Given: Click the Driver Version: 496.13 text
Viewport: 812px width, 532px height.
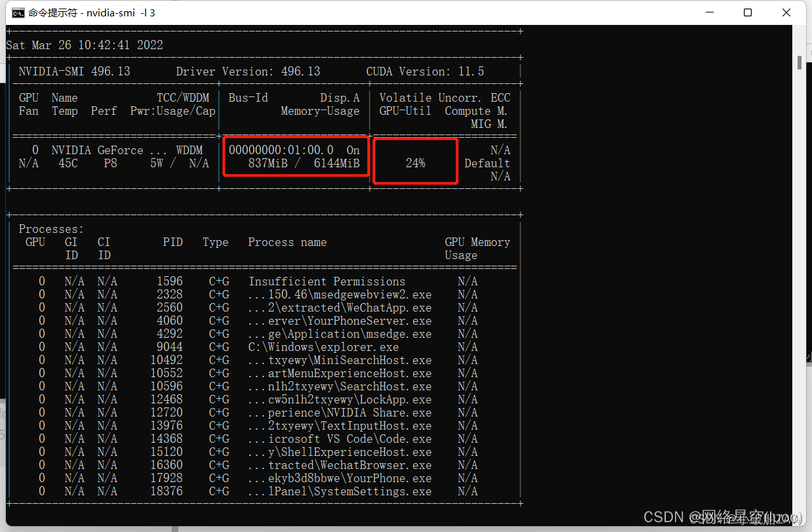Looking at the screenshot, I should click(x=248, y=72).
